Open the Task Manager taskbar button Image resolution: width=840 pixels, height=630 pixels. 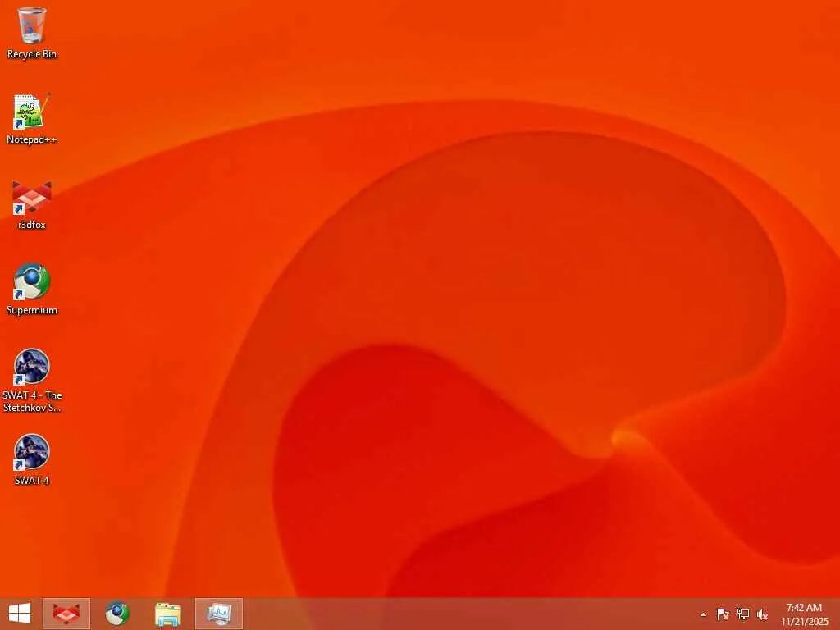point(218,614)
